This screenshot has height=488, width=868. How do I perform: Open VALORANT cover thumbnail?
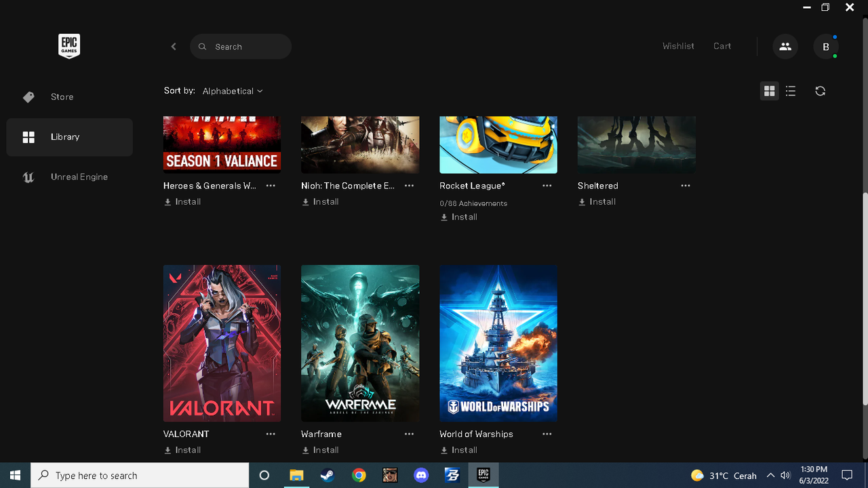pyautogui.click(x=222, y=343)
